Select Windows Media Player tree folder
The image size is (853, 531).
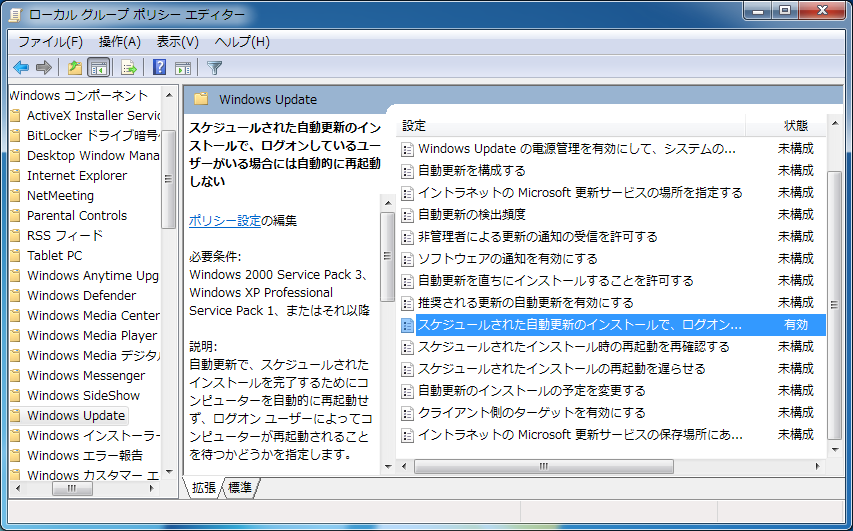click(92, 336)
